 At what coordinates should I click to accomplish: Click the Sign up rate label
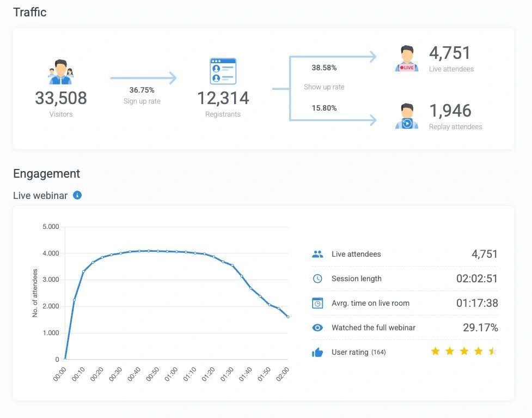(x=142, y=101)
